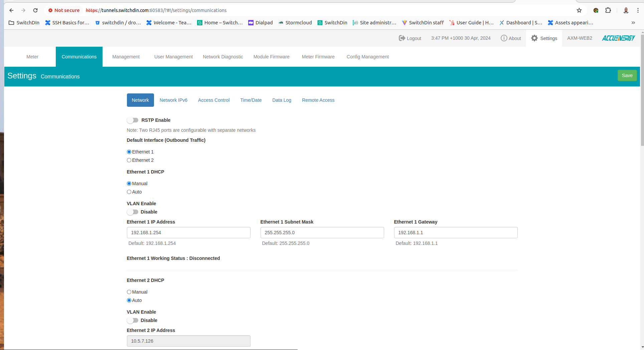
Task: Open the SwitchDin bookmarks folder
Action: tap(24, 23)
